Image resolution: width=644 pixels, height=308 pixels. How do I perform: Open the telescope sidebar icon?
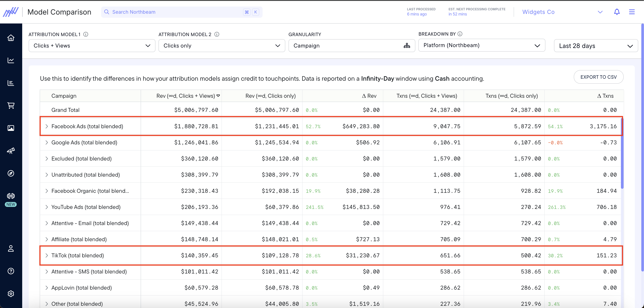coord(11,150)
